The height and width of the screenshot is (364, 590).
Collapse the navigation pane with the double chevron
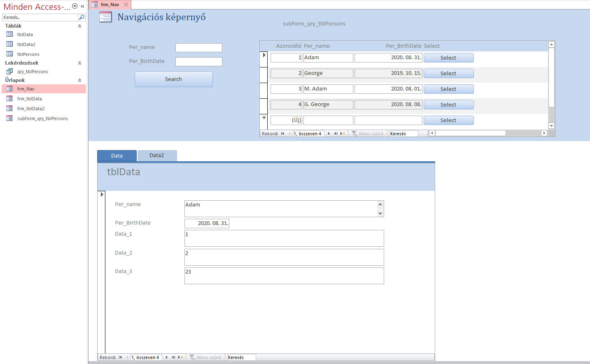[x=82, y=6]
